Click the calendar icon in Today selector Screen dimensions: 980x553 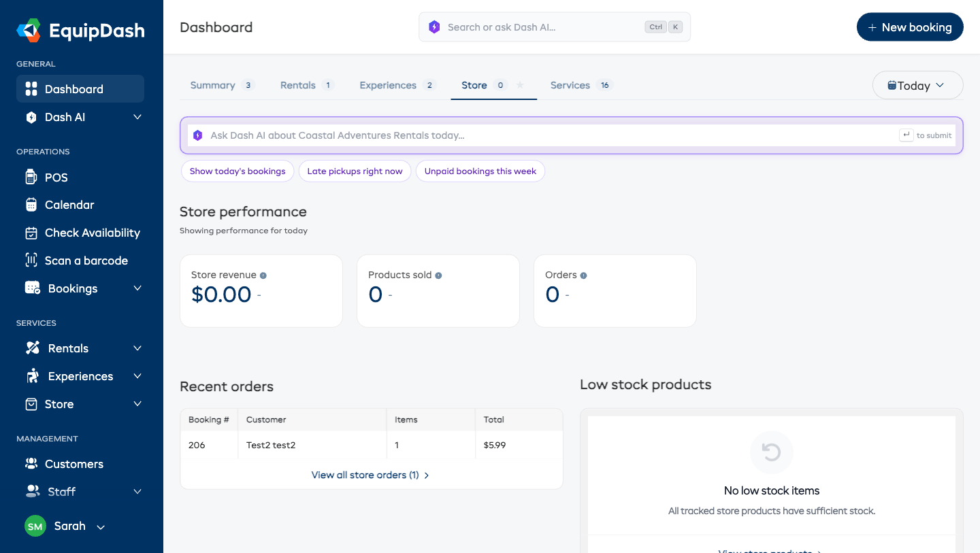click(x=892, y=86)
